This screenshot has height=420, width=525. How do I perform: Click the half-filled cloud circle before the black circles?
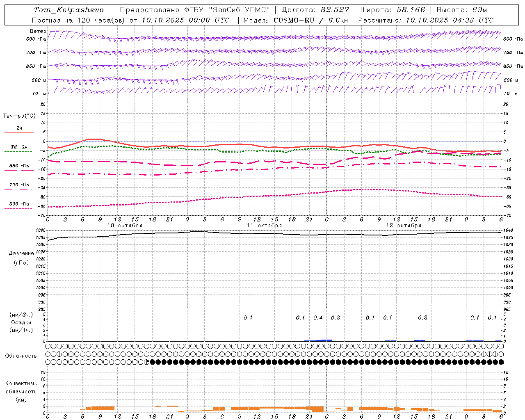[x=147, y=362]
